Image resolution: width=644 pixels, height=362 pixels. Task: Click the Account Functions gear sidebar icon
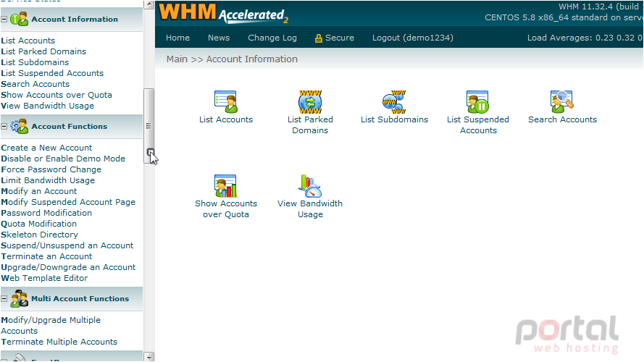tap(19, 127)
